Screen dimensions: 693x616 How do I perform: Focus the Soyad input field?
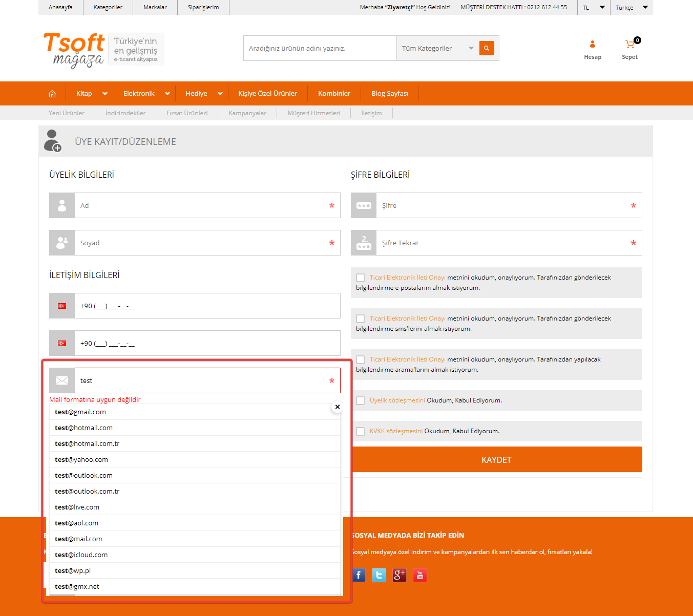click(207, 243)
